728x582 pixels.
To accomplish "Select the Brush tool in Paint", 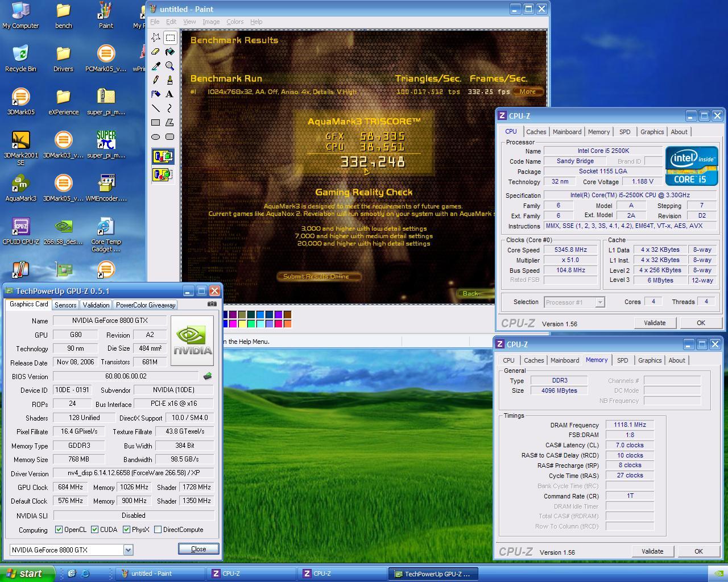I will coord(169,80).
